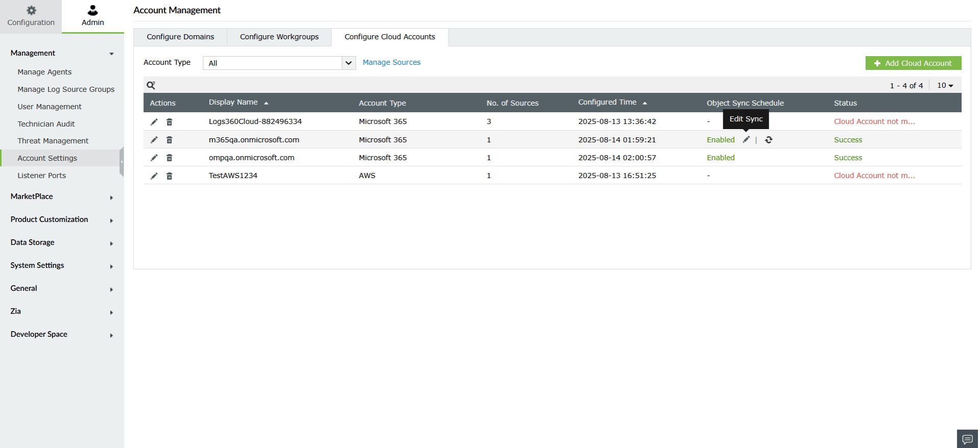Sort by Configured Time column
980x448 pixels.
[612, 103]
